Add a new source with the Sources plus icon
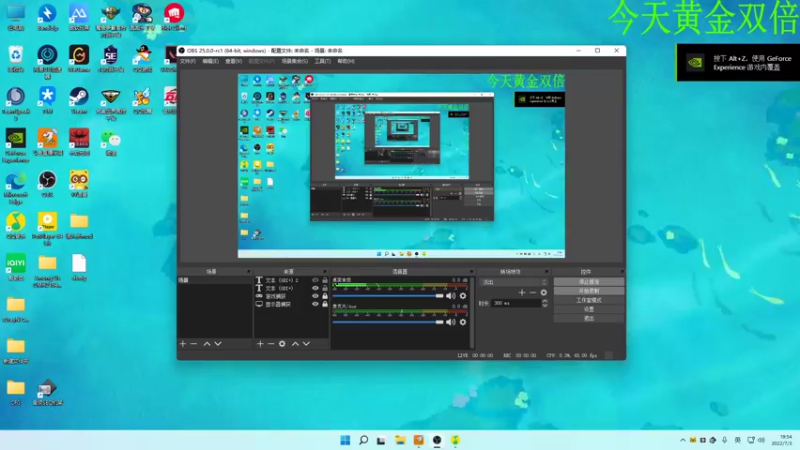 click(x=260, y=344)
